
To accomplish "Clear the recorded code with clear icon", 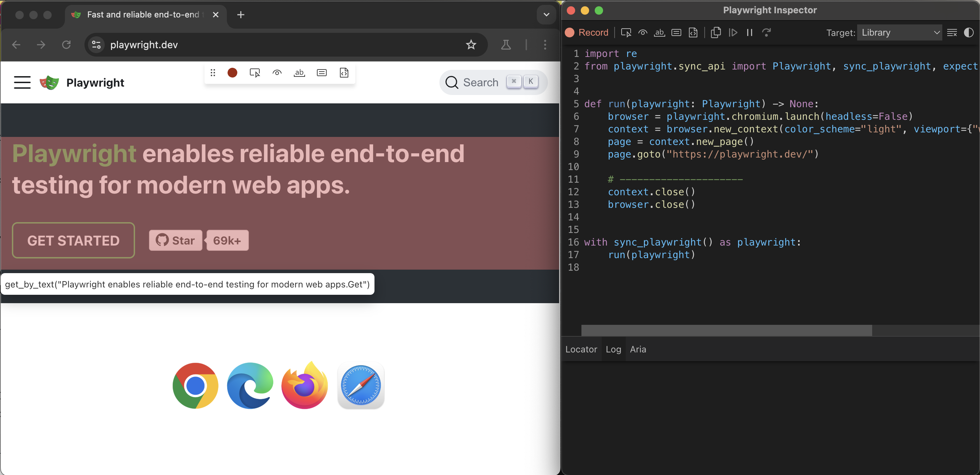I will coord(951,33).
